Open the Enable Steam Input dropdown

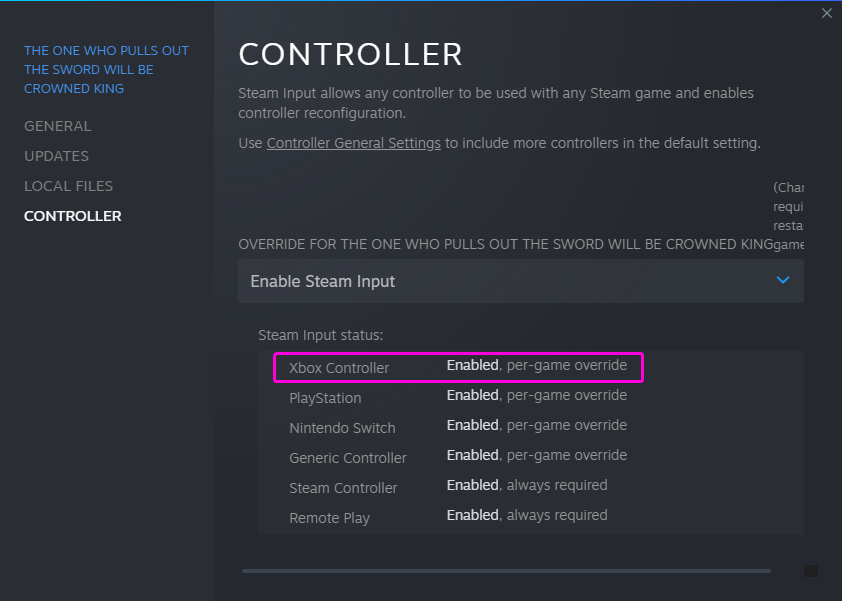click(x=520, y=281)
